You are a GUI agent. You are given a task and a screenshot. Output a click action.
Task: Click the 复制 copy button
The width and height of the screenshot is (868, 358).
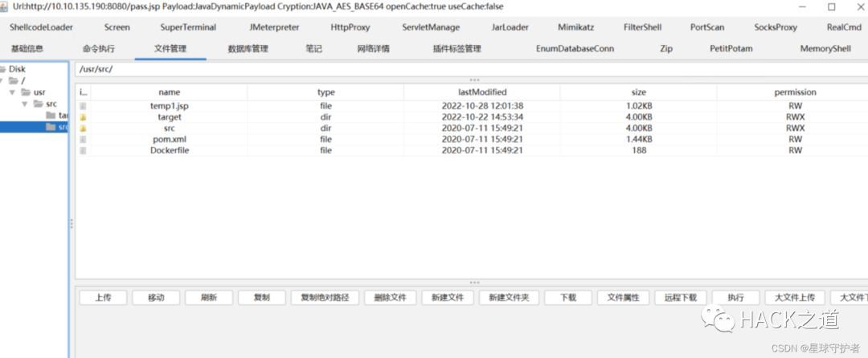point(262,298)
